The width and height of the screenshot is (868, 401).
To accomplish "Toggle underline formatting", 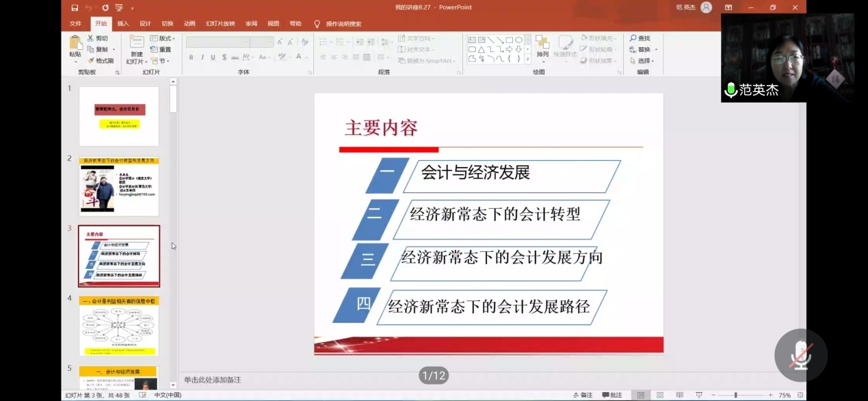I will (213, 57).
